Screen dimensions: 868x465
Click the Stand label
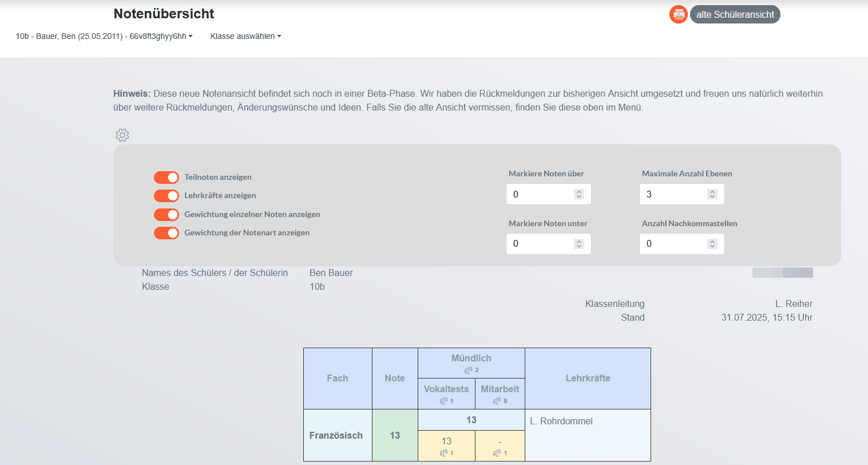tap(633, 317)
